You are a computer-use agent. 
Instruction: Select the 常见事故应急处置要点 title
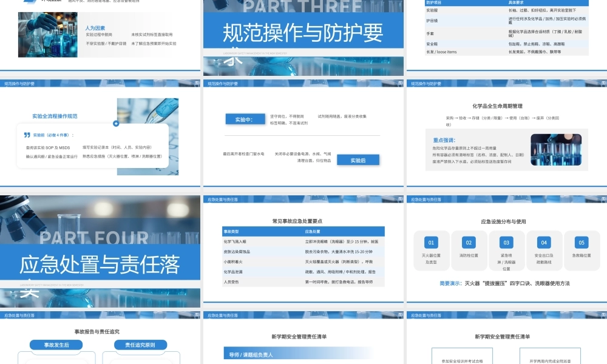[x=297, y=221]
